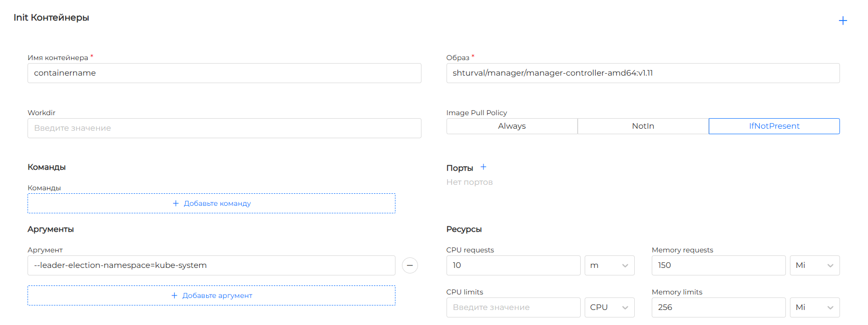The height and width of the screenshot is (325, 868).
Task: Click the empty CPU limits value field
Action: click(513, 307)
